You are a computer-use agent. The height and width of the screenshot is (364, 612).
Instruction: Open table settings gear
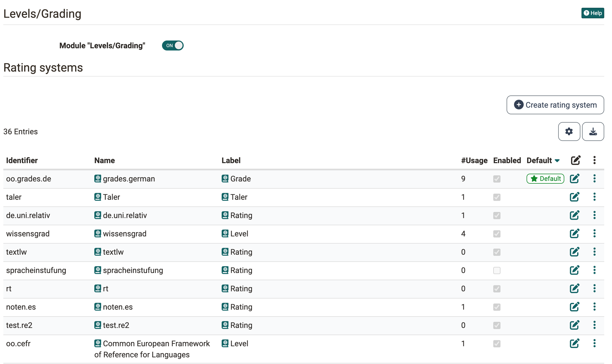[x=569, y=132]
